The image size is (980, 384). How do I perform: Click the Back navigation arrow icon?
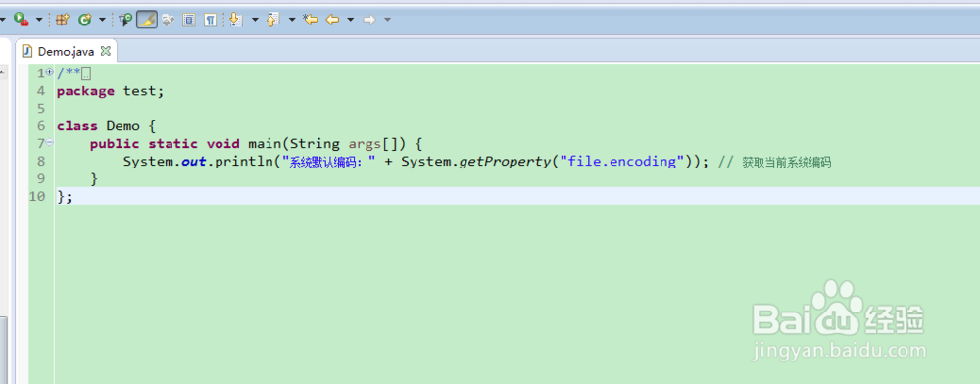coord(332,20)
